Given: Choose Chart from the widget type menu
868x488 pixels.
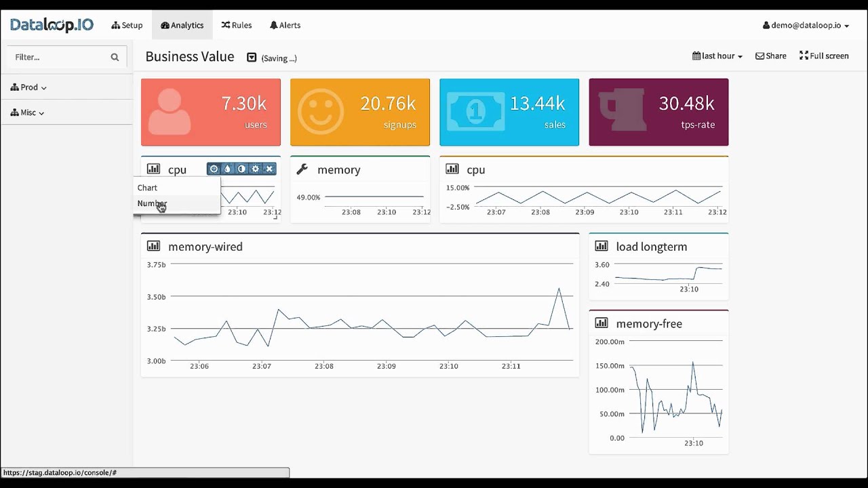Looking at the screenshot, I should point(177,188).
